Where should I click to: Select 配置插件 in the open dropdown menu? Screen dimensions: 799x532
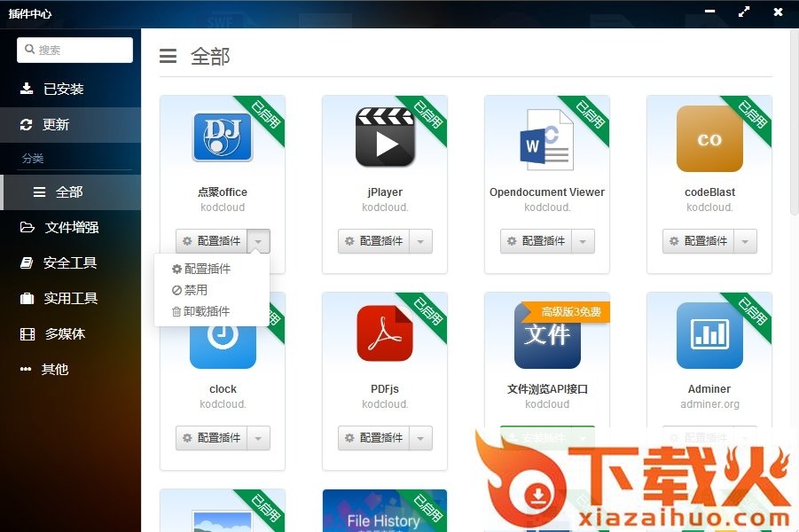[x=211, y=269]
